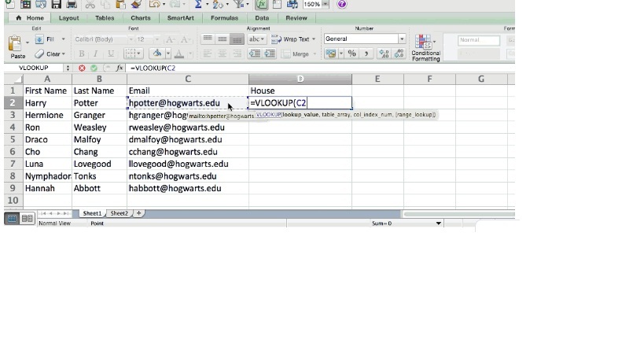Select row 5 header
This screenshot has width=644, height=362.
click(x=13, y=140)
